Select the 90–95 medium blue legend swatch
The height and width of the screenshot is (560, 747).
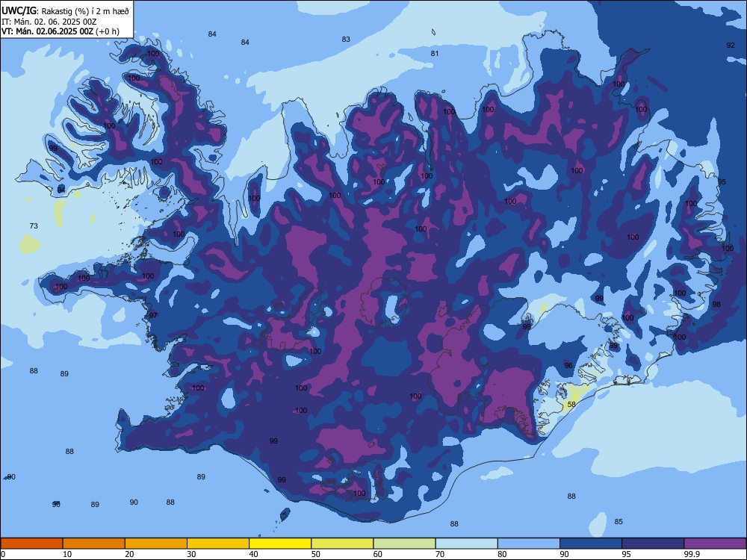[x=591, y=544]
